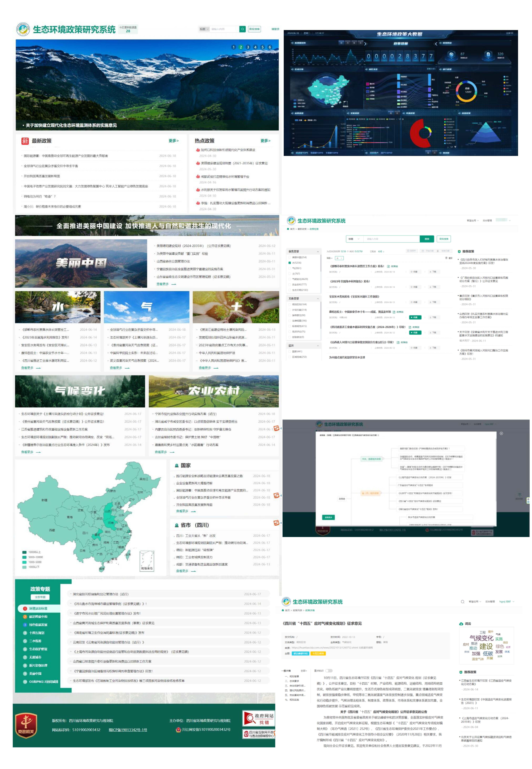This screenshot has width=532, height=769.
Task: Click the red 新 icon next to 最新政策
Action: pyautogui.click(x=25, y=141)
